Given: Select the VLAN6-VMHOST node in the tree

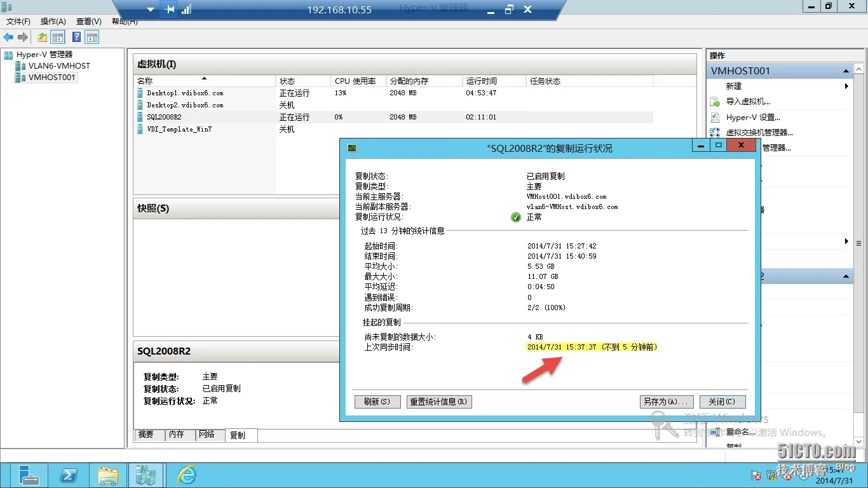Looking at the screenshot, I should coord(59,66).
